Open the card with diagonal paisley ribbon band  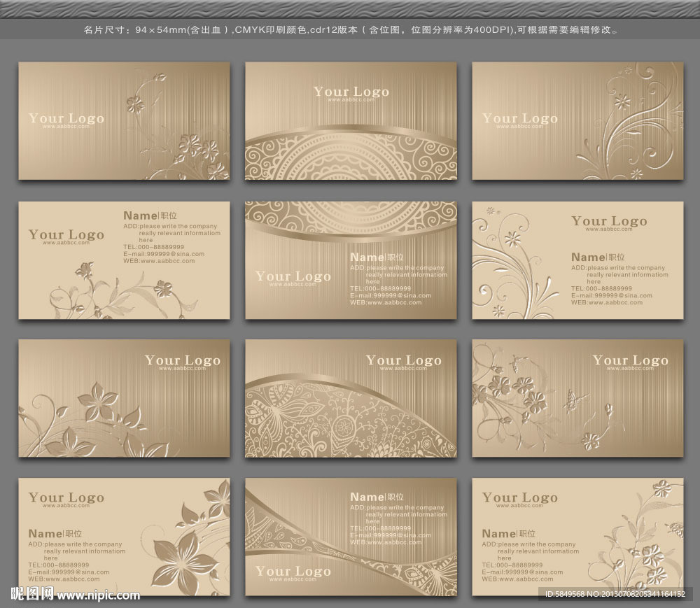pos(351,537)
